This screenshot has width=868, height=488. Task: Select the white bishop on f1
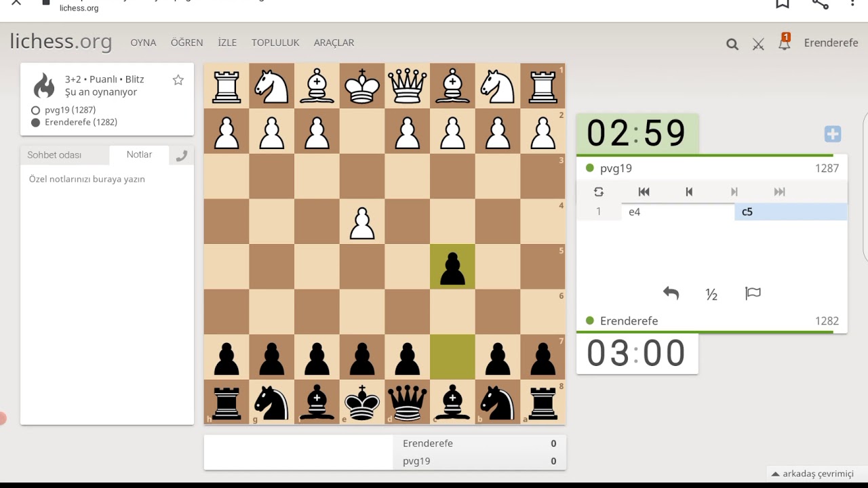[317, 86]
